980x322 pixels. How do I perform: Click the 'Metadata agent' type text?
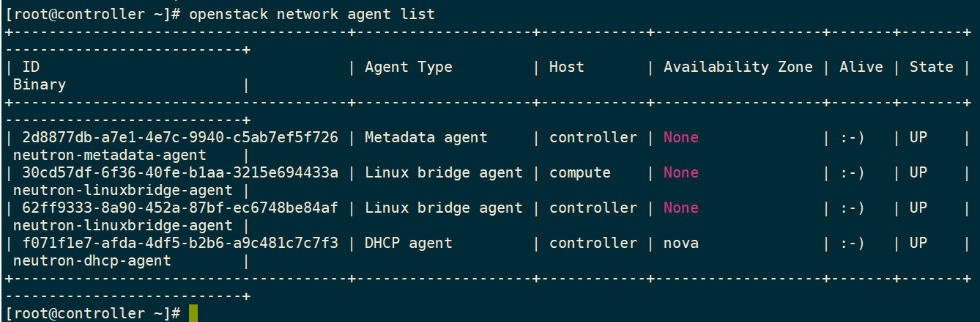tap(426, 137)
